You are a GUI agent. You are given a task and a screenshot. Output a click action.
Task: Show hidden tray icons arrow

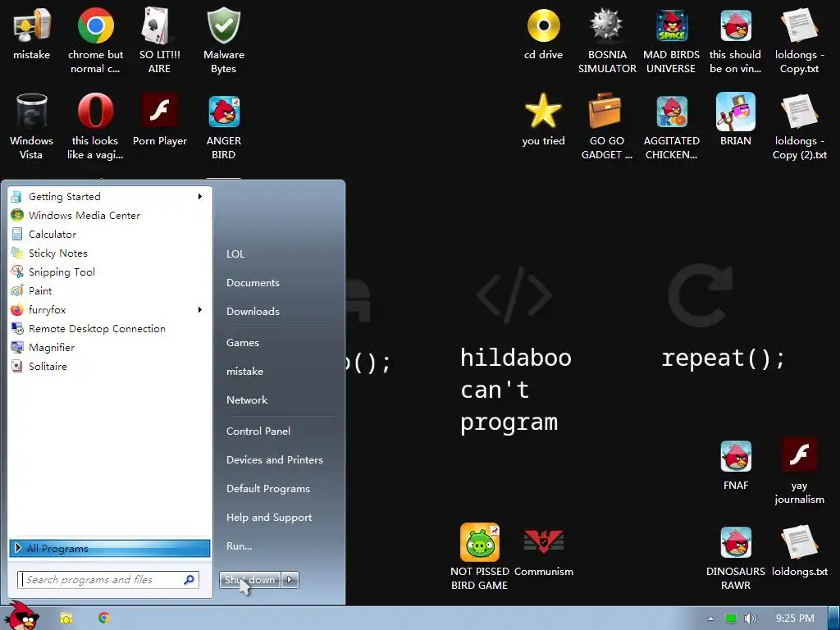tap(710, 619)
